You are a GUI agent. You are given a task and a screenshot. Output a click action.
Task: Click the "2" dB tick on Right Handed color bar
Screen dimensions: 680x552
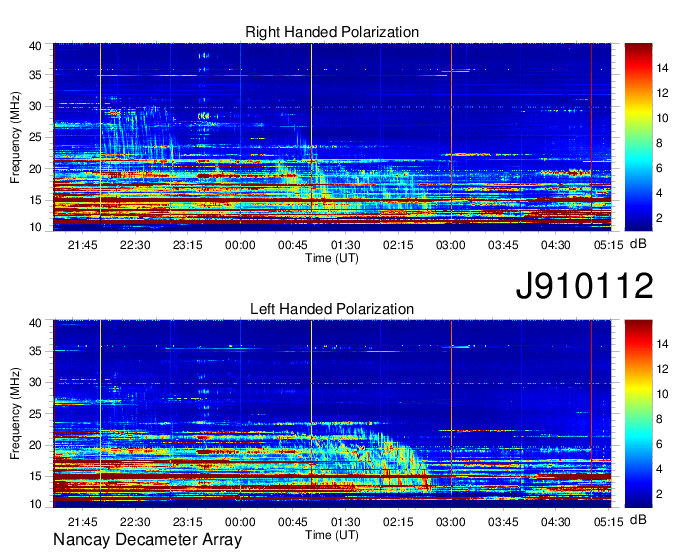pyautogui.click(x=659, y=218)
